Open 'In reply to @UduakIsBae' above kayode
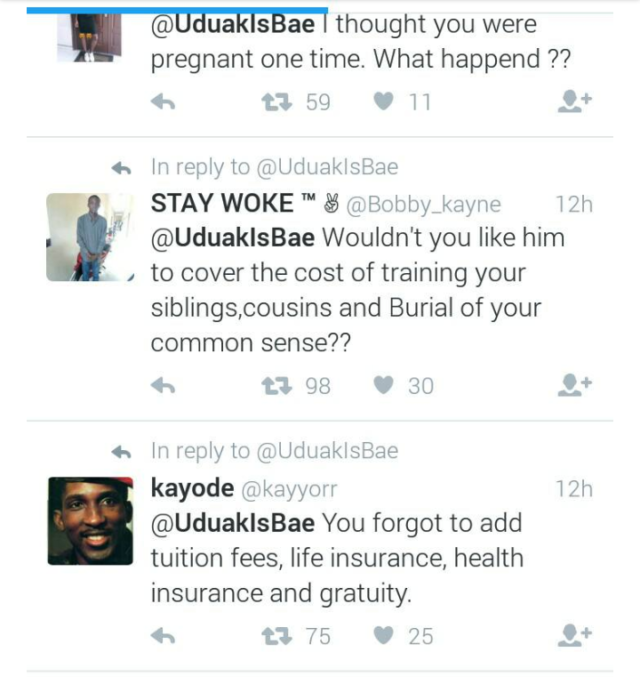Screen dimensions: 640x684 [x=274, y=451]
